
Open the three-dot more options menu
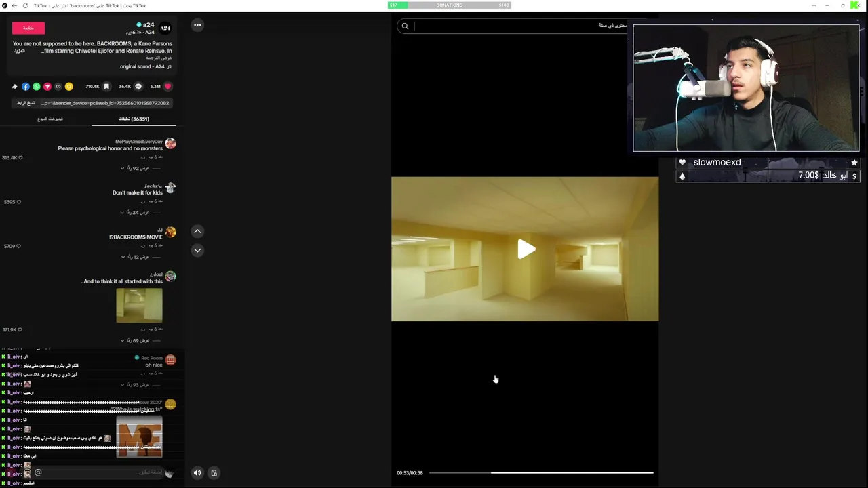click(x=197, y=25)
